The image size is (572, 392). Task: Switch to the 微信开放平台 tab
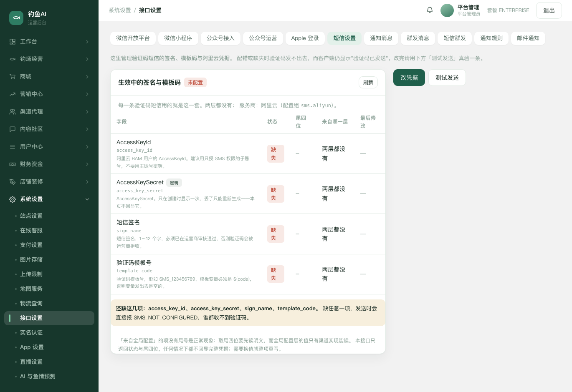[133, 38]
